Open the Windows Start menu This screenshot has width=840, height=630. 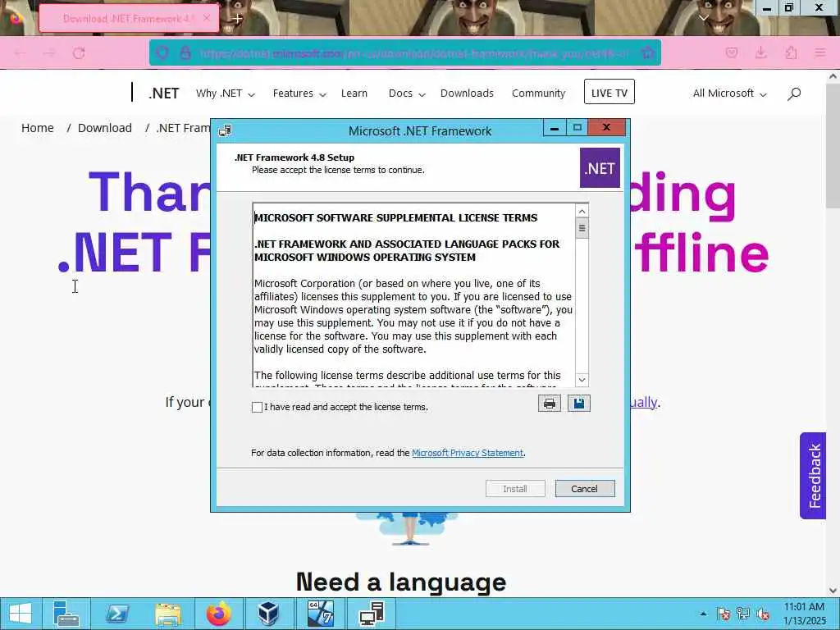[21, 614]
